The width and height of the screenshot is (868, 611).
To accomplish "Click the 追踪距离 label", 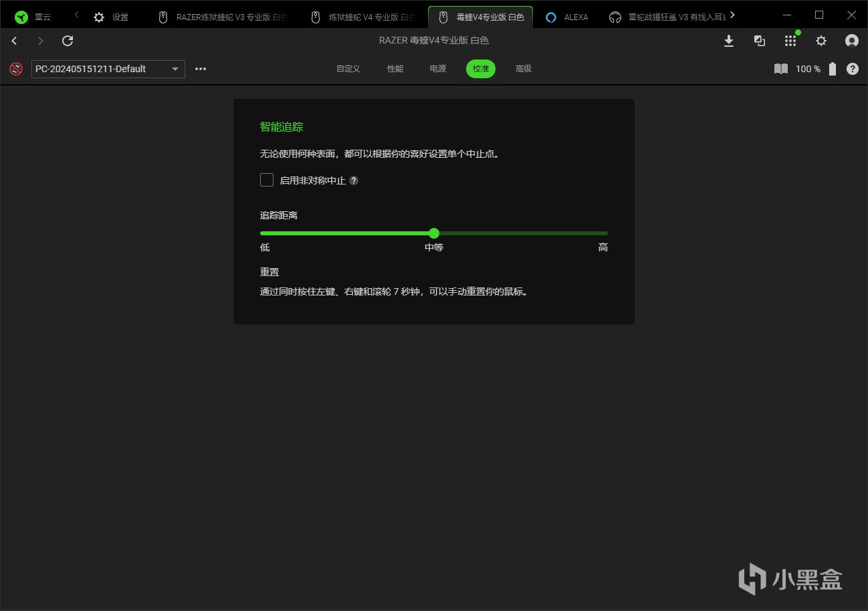I will point(279,215).
